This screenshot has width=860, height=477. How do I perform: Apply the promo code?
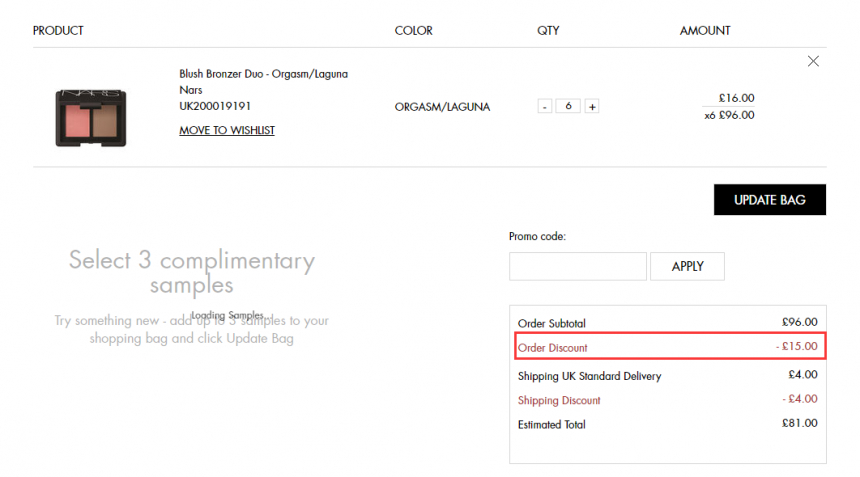(687, 266)
